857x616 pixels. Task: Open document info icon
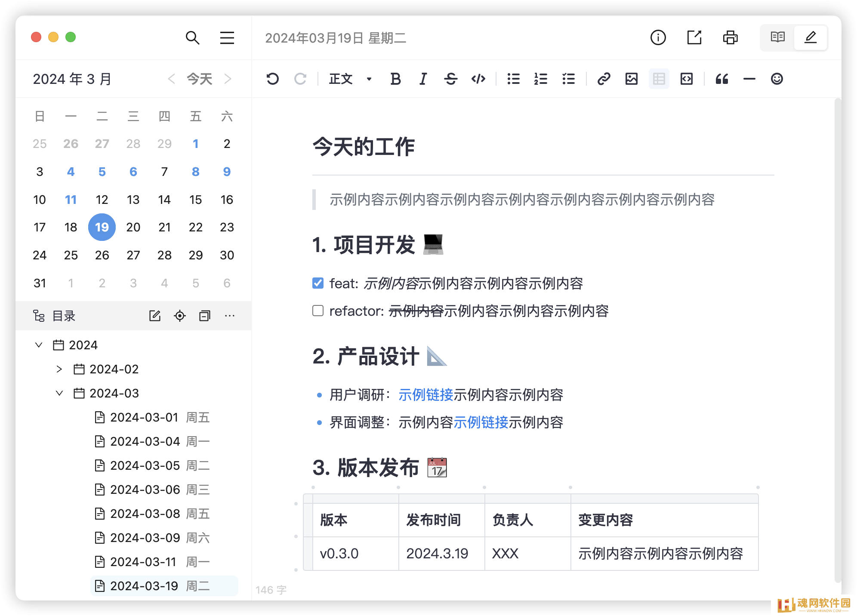click(x=658, y=38)
